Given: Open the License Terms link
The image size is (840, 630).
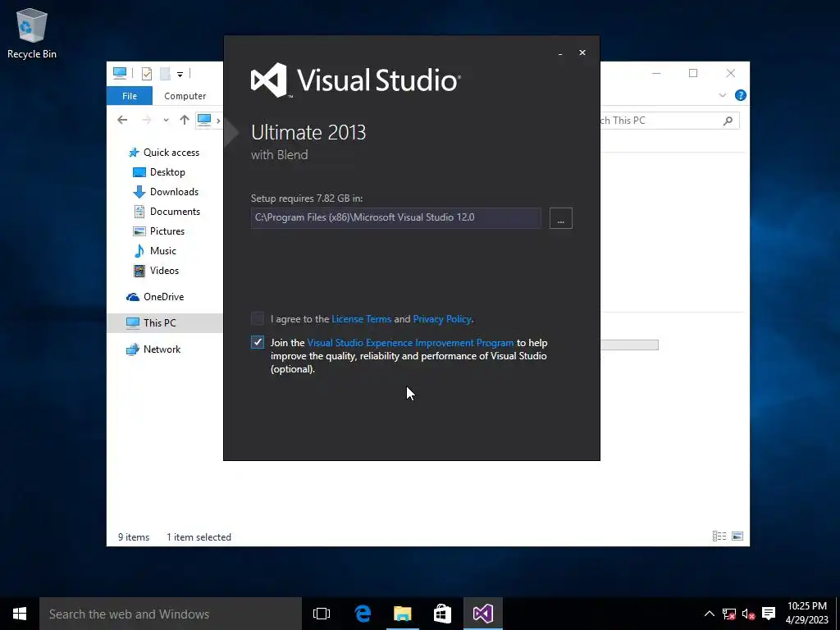Looking at the screenshot, I should [362, 319].
